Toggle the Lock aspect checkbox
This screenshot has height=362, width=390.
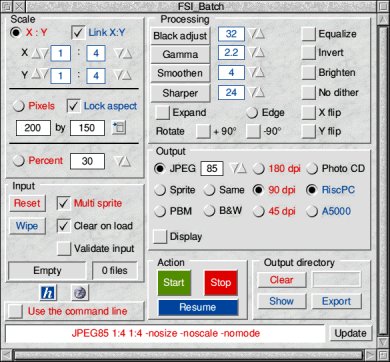(x=74, y=106)
